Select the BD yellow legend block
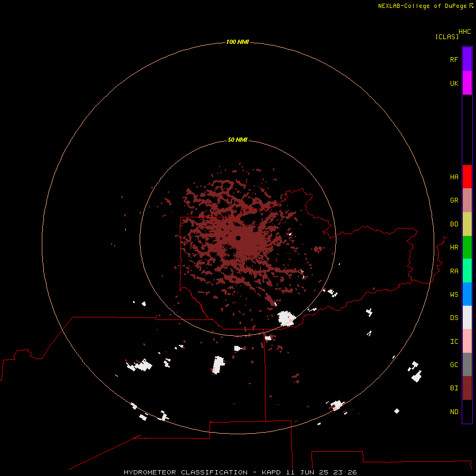Screen dimensions: 476x476 pyautogui.click(x=467, y=224)
